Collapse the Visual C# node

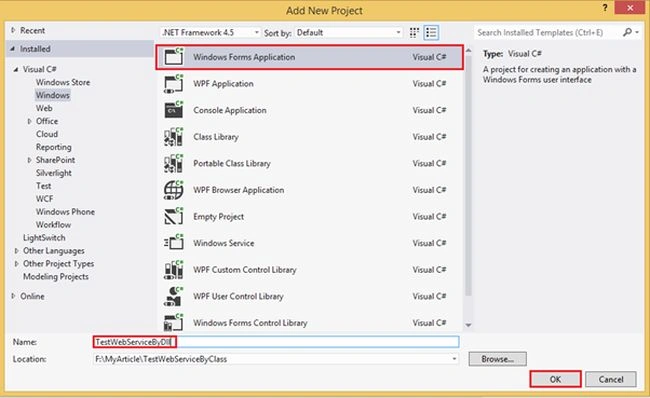point(16,69)
